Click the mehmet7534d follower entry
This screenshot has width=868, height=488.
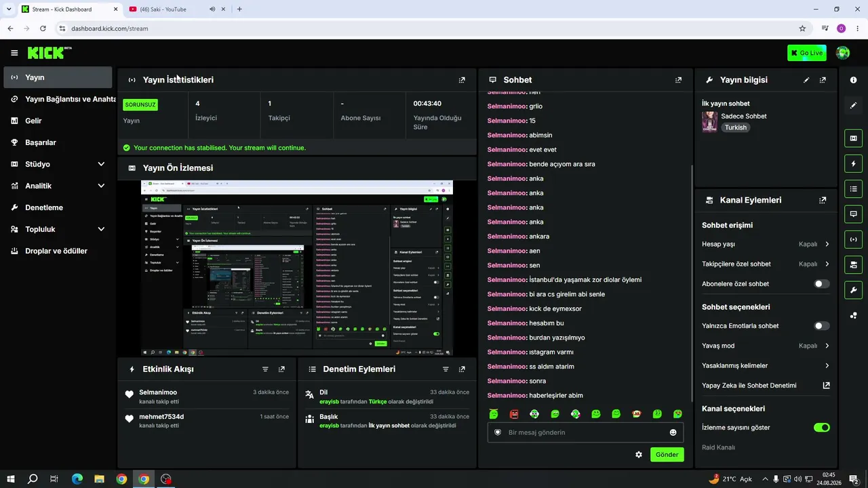[207, 421]
